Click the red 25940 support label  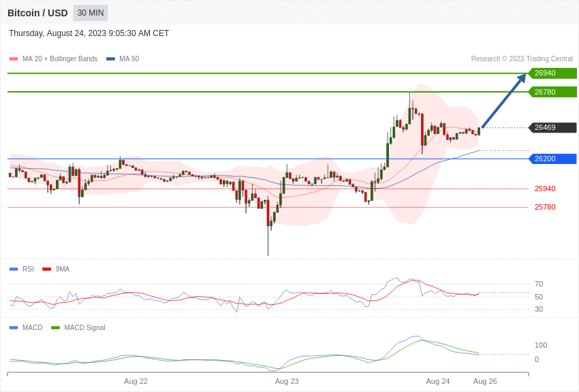pos(545,189)
